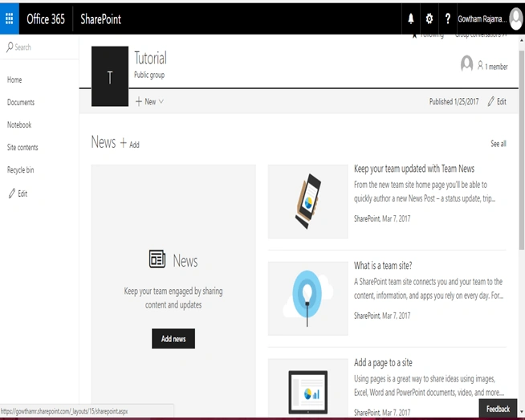Click 'SharePoint, Mar 7, 2017' under Team News article
525x420 pixels.
pyautogui.click(x=382, y=218)
